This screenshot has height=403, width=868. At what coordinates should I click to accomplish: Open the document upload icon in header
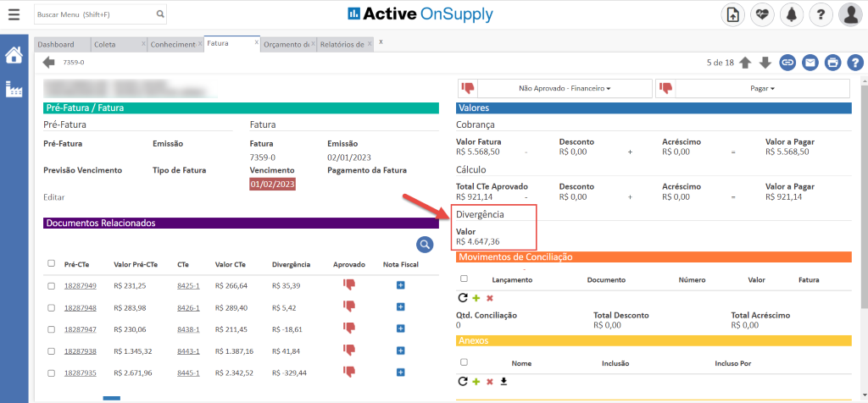(732, 15)
